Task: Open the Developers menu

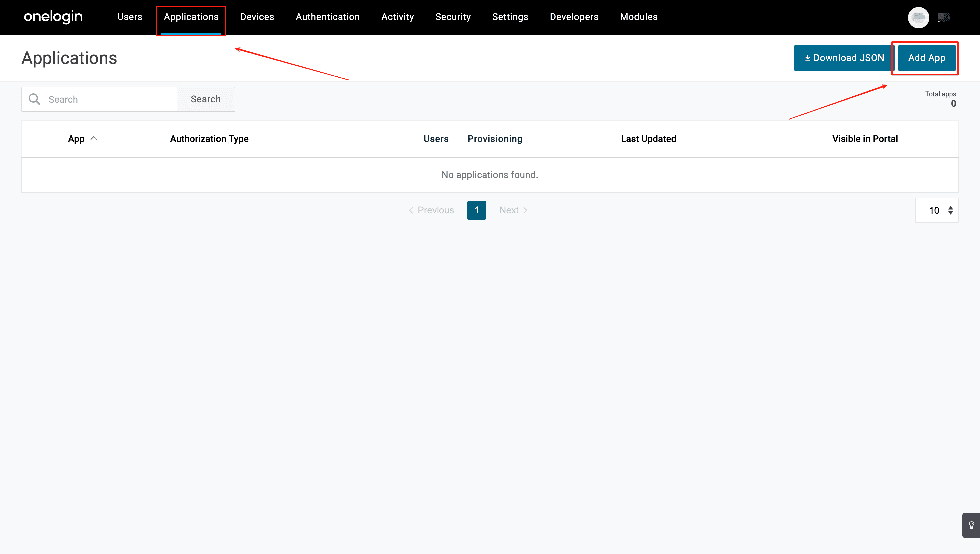Action: pyautogui.click(x=574, y=17)
